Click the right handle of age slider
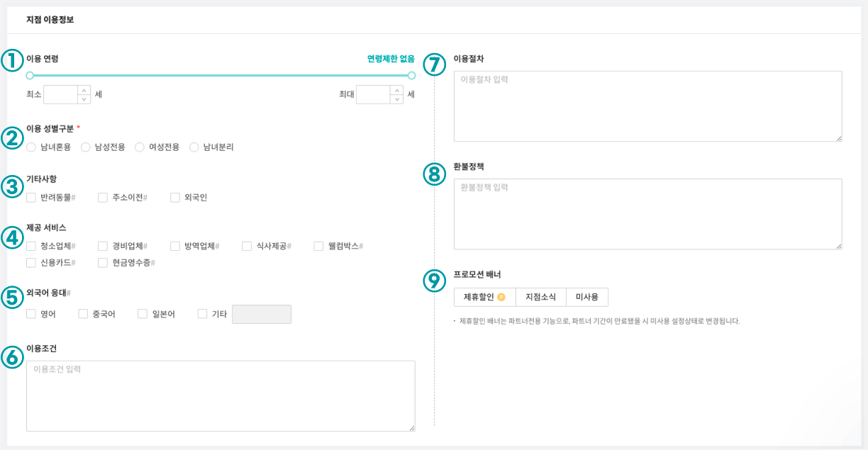868x450 pixels. click(x=411, y=75)
